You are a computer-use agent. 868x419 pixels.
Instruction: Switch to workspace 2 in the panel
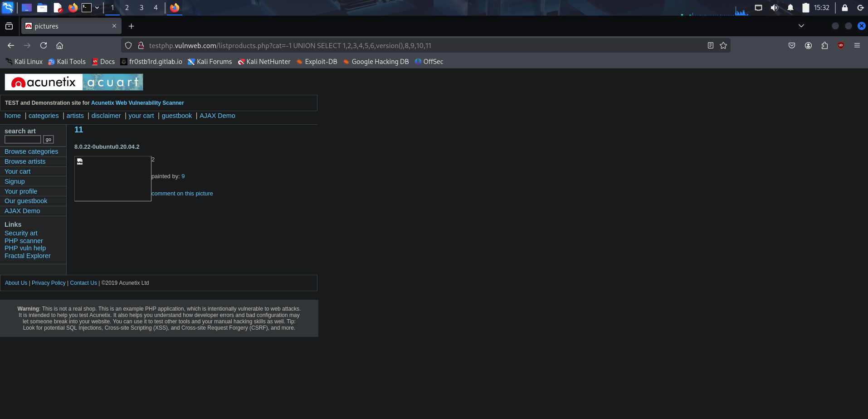(127, 8)
